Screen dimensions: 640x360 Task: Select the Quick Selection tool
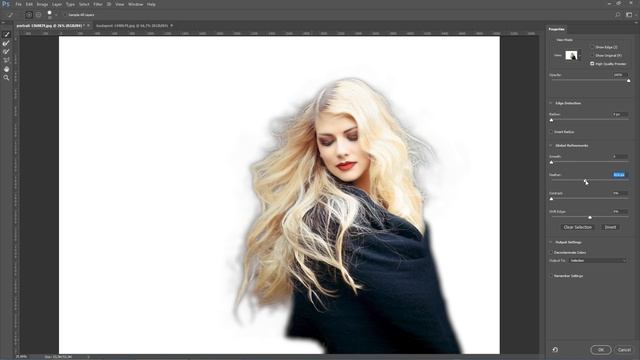[6, 35]
